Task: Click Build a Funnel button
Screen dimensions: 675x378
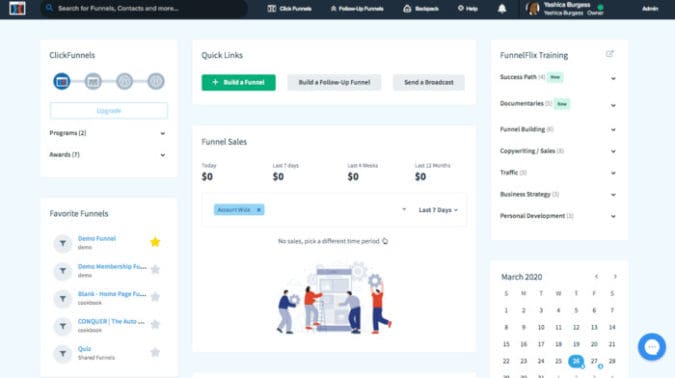Action: [x=238, y=82]
